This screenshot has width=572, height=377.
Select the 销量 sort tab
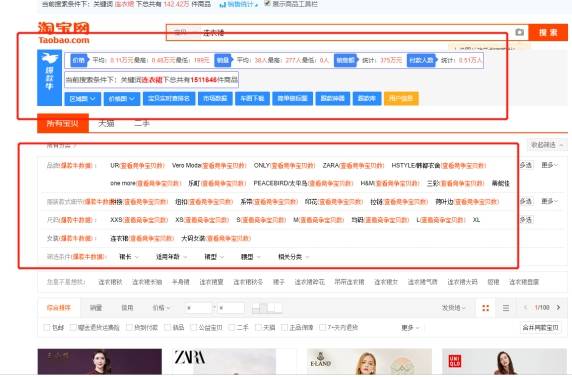[96, 308]
